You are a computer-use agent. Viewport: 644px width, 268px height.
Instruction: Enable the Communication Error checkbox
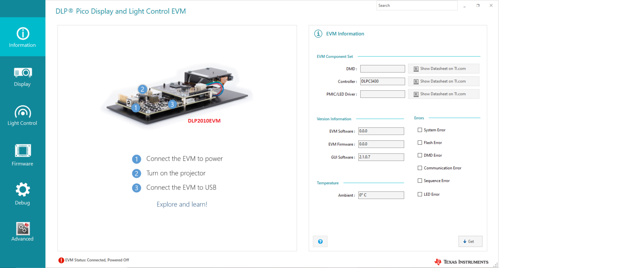tap(420, 168)
